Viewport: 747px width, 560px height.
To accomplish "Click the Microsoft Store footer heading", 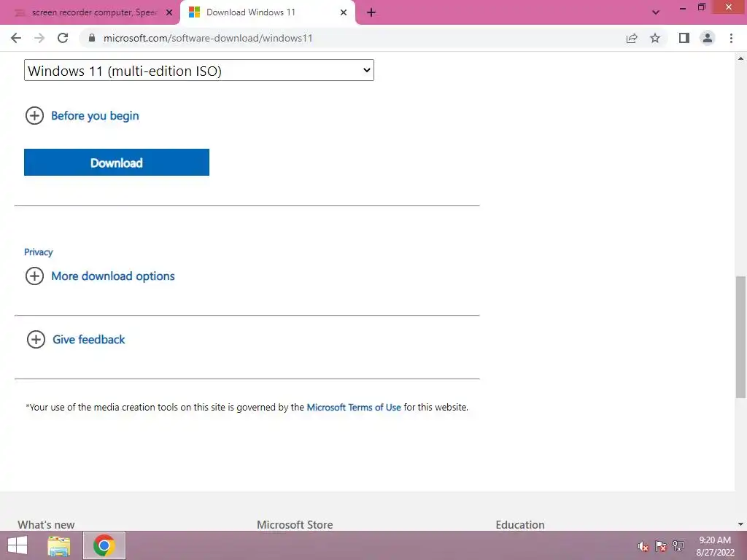I will pos(295,524).
